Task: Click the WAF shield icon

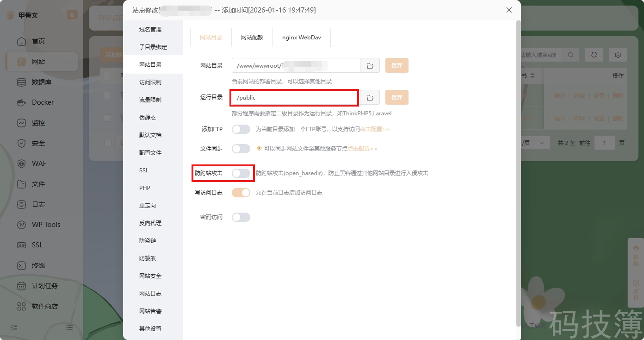Action: tap(41, 164)
